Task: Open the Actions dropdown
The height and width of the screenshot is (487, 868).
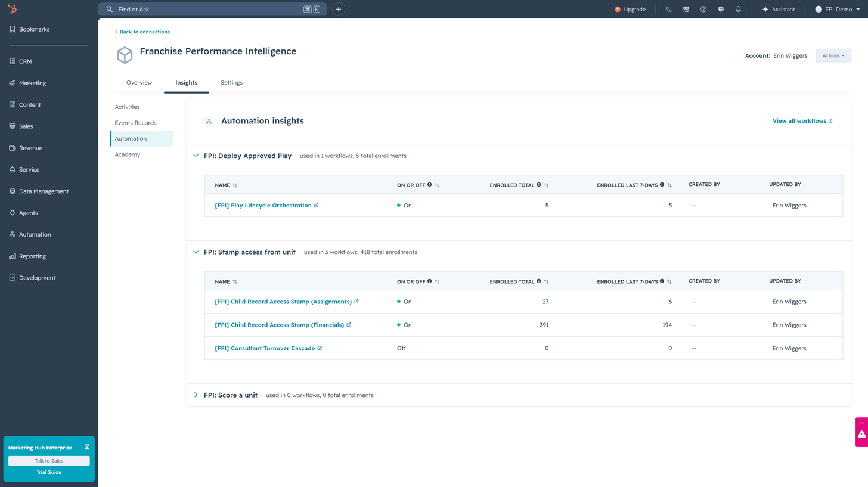Action: point(833,55)
